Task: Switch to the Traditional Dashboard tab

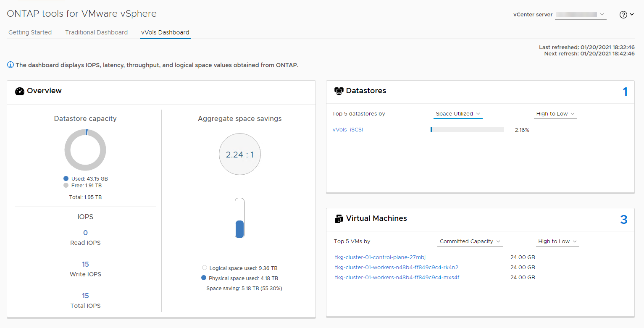Action: (96, 32)
